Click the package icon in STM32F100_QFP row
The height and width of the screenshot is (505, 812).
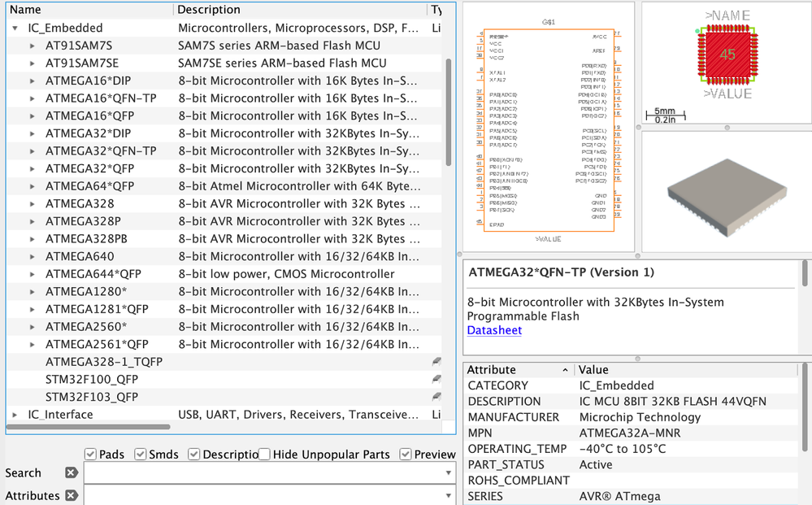pos(436,379)
